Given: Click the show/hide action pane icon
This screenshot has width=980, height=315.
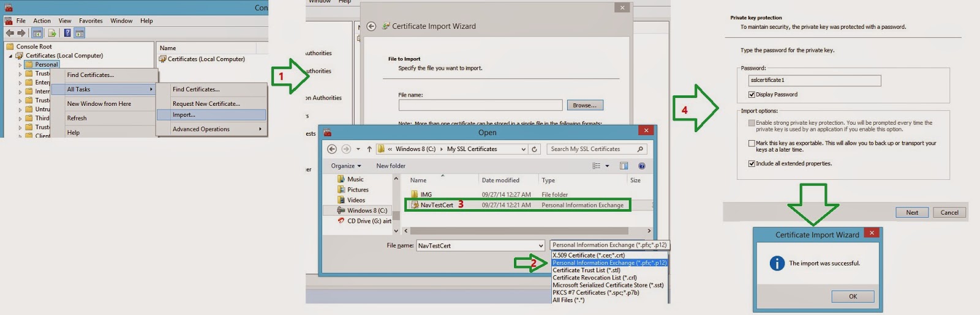Looking at the screenshot, I should (x=80, y=33).
